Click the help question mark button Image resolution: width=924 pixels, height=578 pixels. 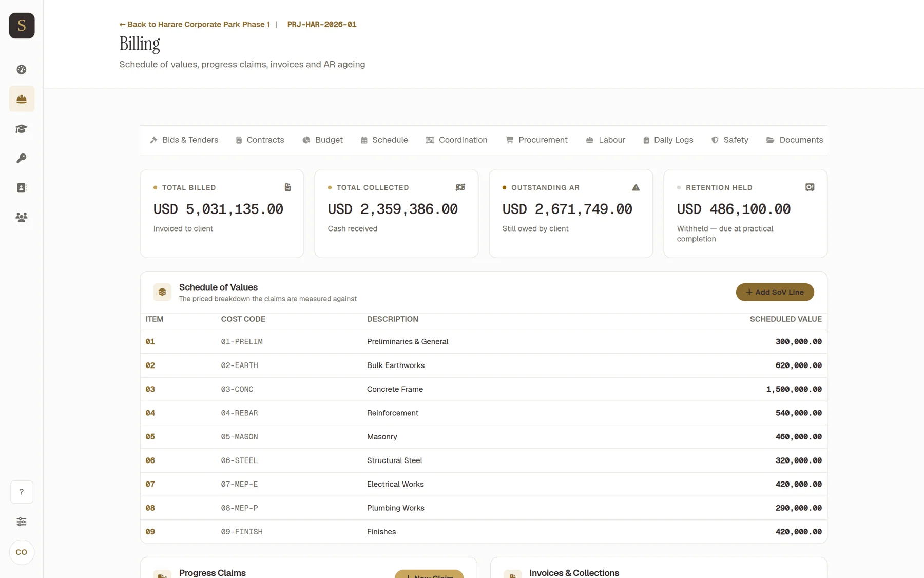[22, 492]
